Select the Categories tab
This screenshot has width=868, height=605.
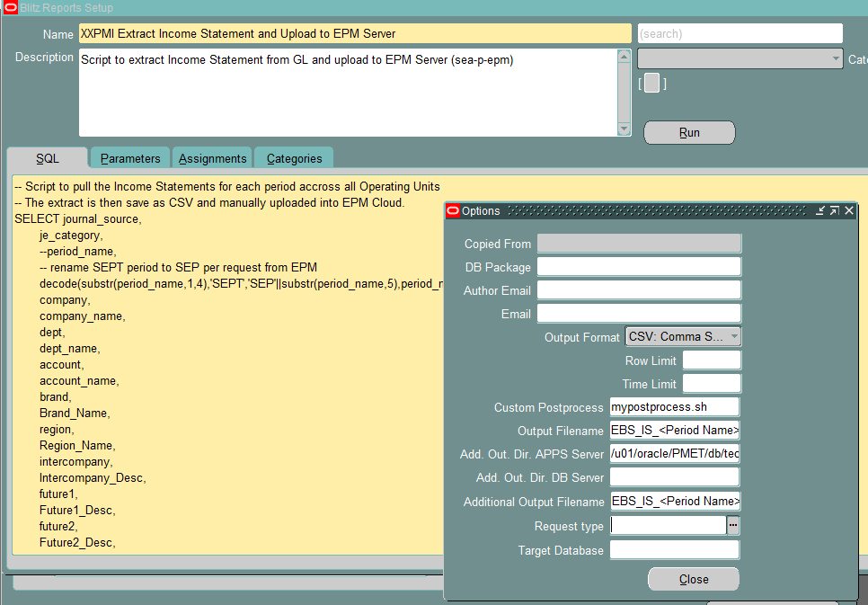coord(294,158)
